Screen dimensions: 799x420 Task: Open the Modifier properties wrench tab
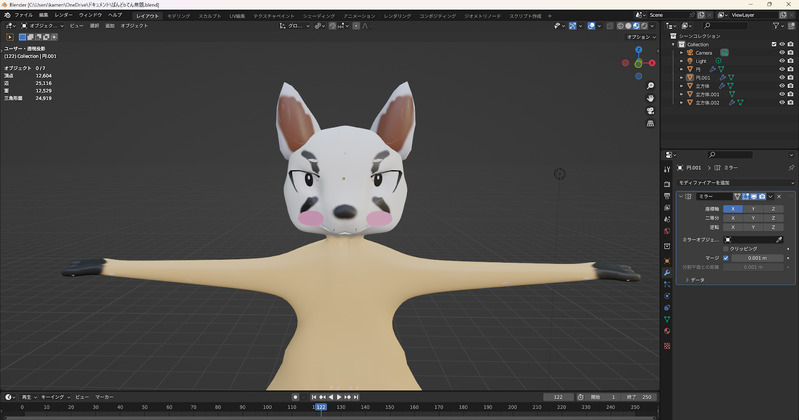tap(667, 273)
